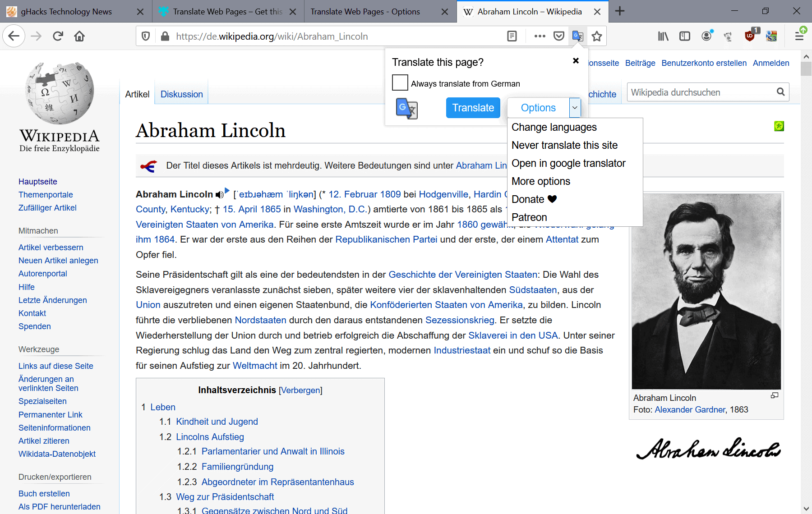This screenshot has width=812, height=514.
Task: Click Als PDF herunterladen link
Action: point(60,507)
